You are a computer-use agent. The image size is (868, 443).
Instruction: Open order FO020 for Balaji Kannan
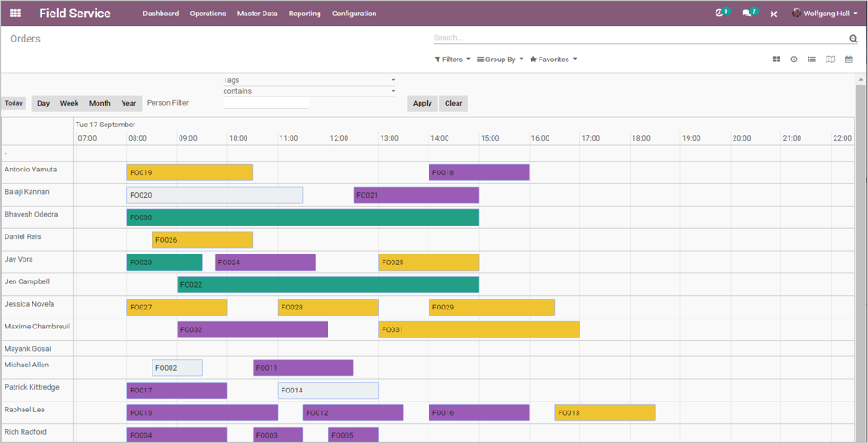click(x=215, y=195)
